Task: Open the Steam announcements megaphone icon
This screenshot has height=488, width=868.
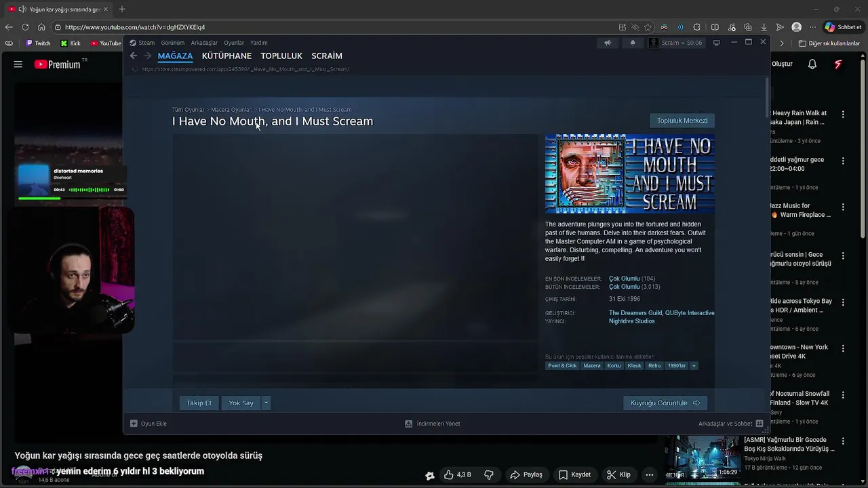Action: [x=608, y=43]
